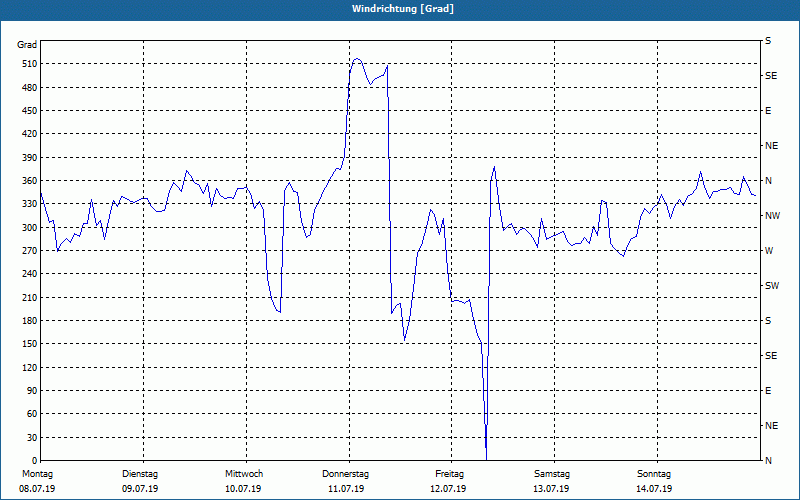Click the 210 left axis label
The height and width of the screenshot is (500, 800).
[29, 297]
